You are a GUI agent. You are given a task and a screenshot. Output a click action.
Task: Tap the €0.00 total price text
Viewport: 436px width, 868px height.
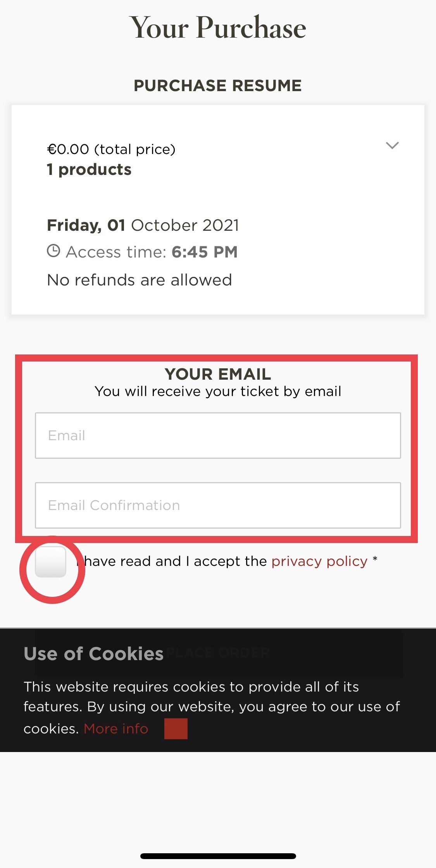[111, 149]
